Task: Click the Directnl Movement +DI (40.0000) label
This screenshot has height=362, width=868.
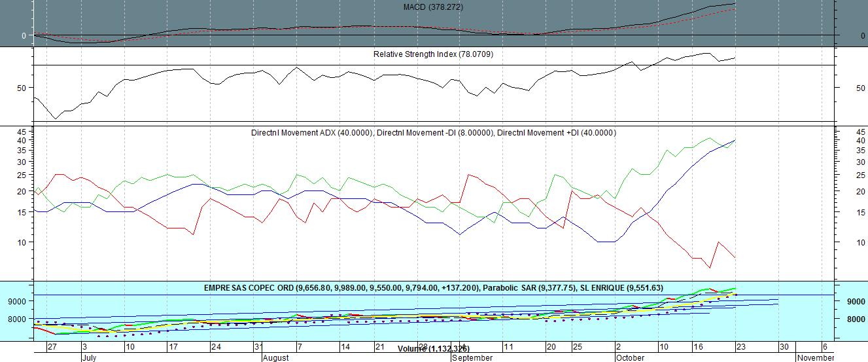Action: point(557,132)
